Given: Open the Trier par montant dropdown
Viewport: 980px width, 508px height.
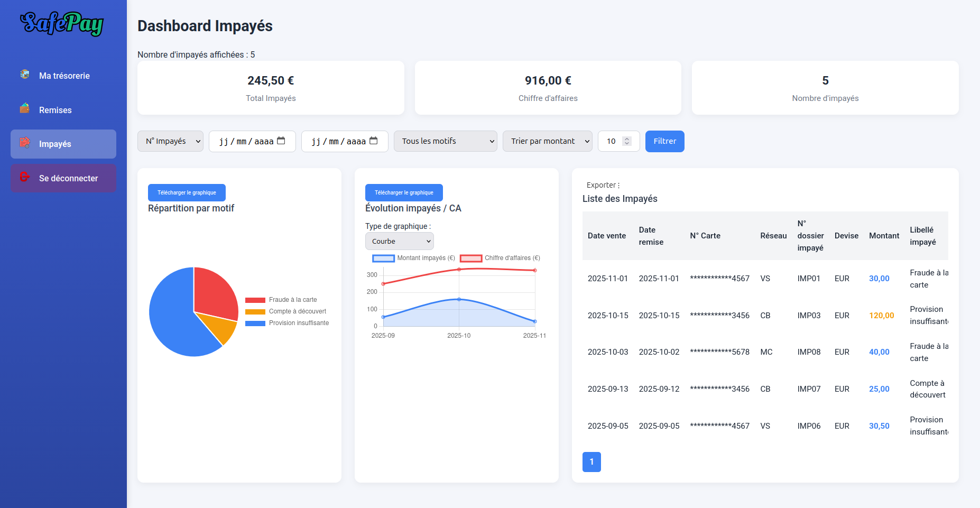Looking at the screenshot, I should click(x=547, y=141).
